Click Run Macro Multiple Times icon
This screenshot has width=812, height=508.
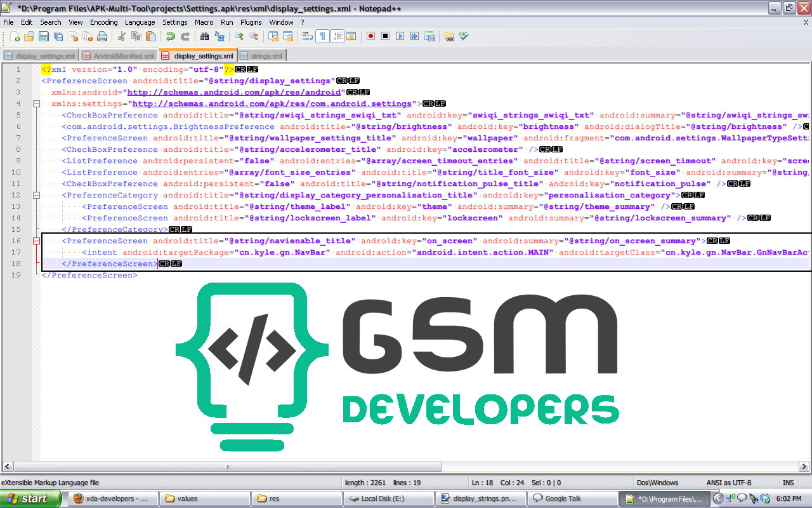pyautogui.click(x=415, y=36)
